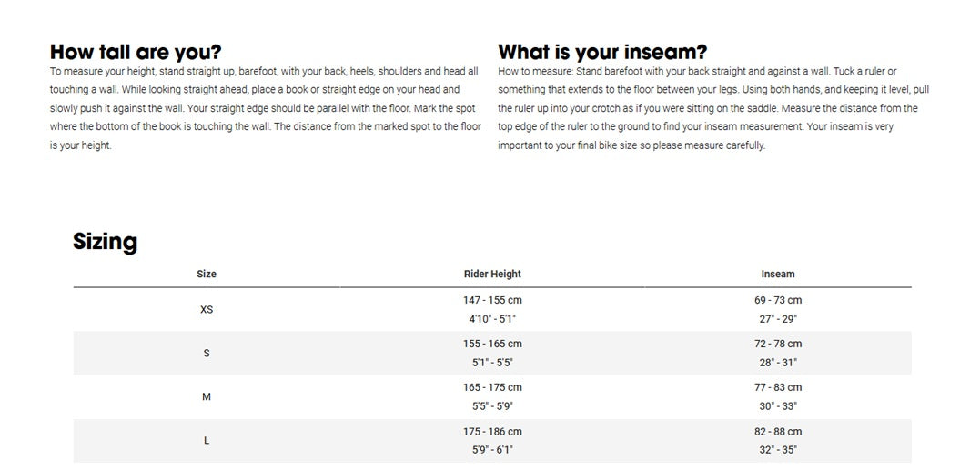
Task: Click the 28" - 31" inseam value
Action: click(778, 362)
